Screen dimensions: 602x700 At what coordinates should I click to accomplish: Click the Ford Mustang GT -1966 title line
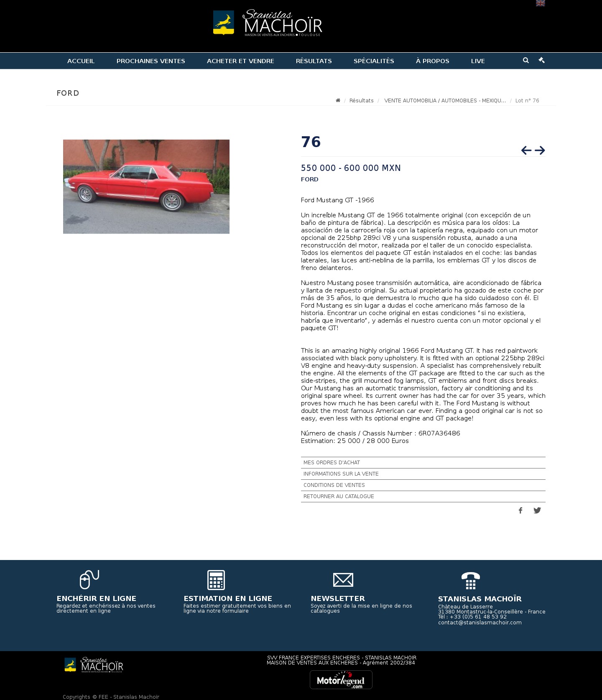click(x=337, y=200)
